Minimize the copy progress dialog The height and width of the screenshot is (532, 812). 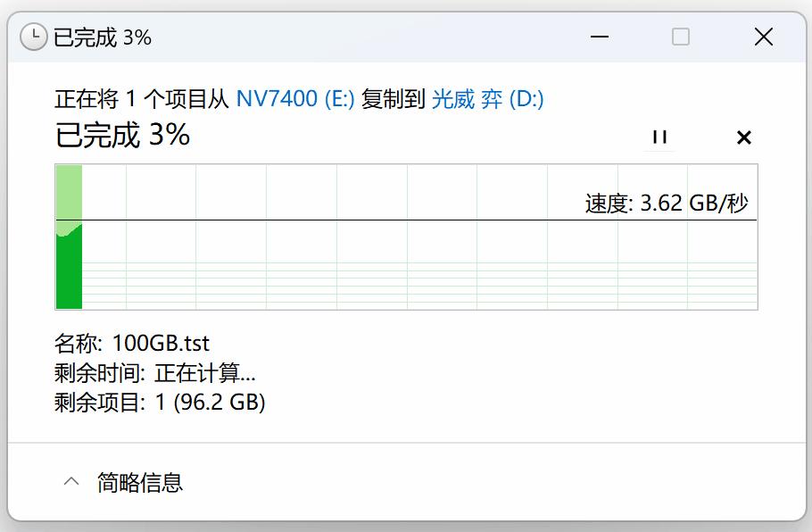[600, 37]
